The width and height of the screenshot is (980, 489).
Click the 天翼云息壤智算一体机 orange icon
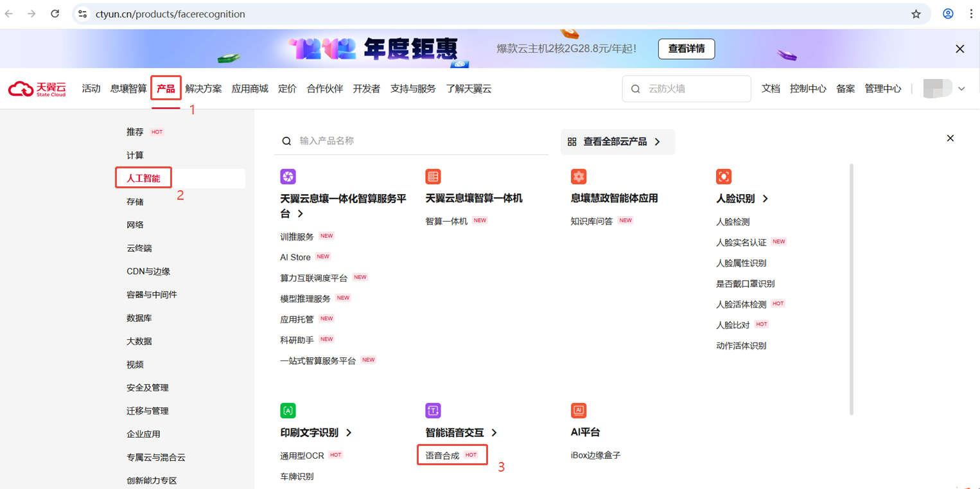click(432, 176)
